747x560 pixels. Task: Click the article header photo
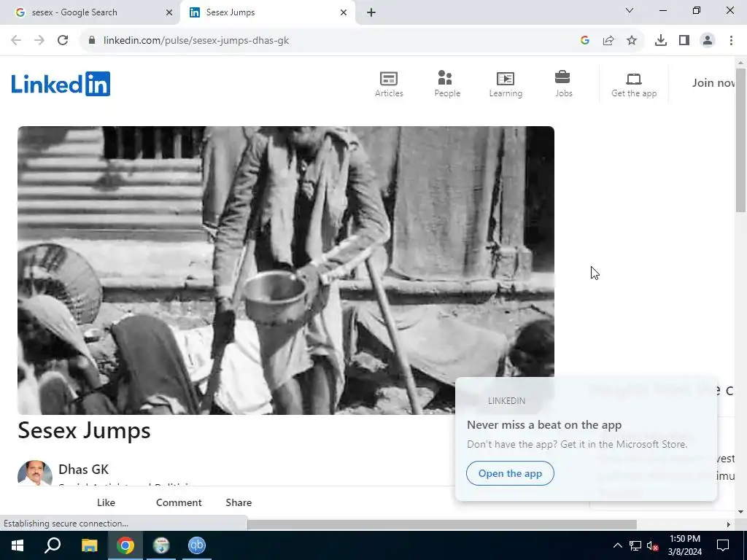tap(286, 270)
